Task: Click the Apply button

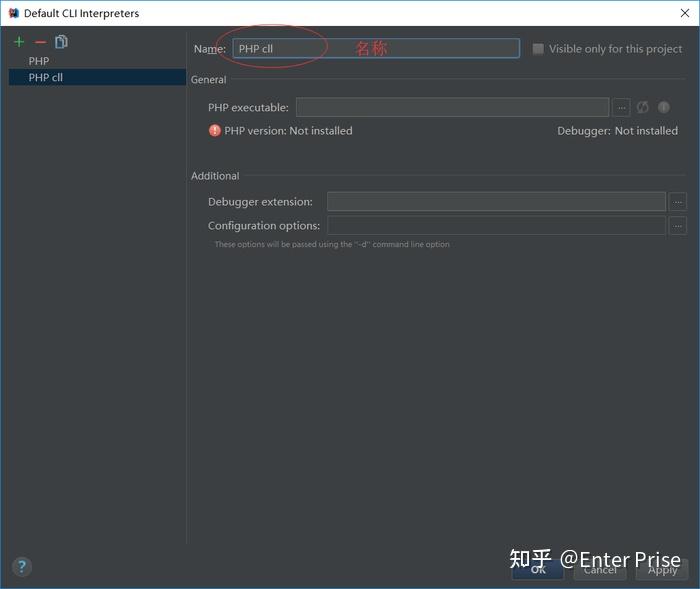Action: 662,570
